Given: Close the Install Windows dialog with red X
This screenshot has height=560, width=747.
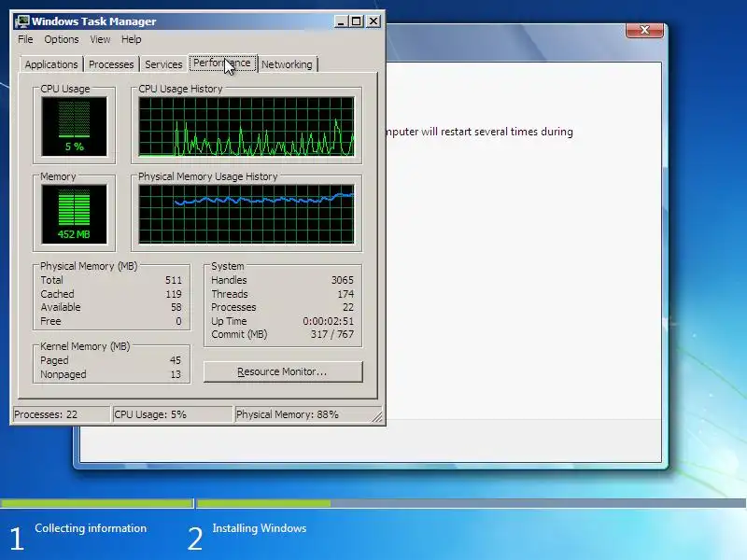Looking at the screenshot, I should coord(644,30).
